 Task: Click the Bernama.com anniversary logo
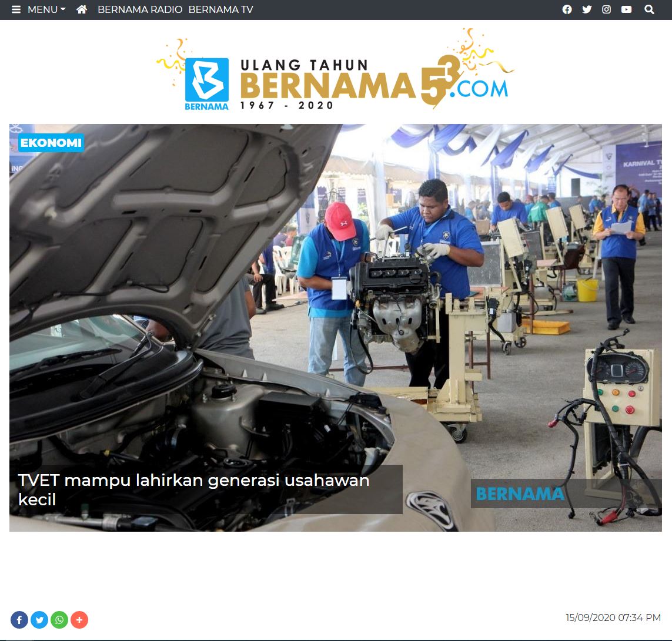pos(336,69)
